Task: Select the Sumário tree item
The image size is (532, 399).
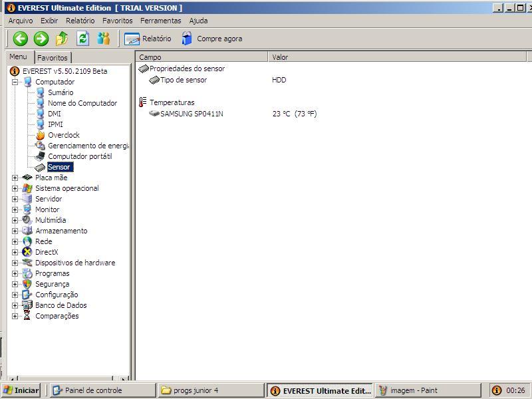Action: [x=61, y=92]
